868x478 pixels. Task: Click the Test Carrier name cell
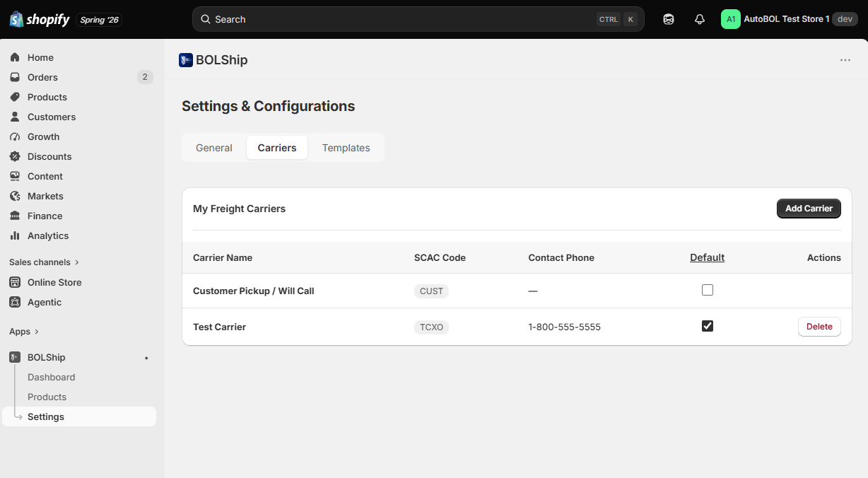tap(220, 327)
